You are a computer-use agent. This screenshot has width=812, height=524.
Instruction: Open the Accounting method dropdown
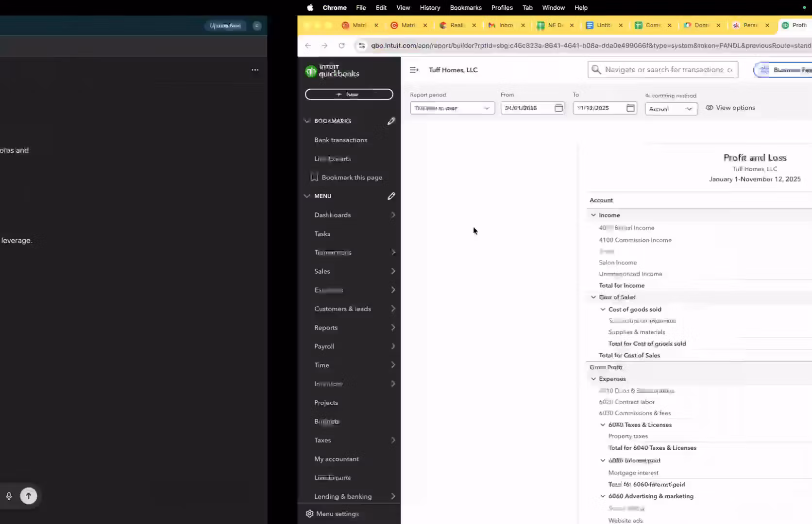(x=671, y=109)
